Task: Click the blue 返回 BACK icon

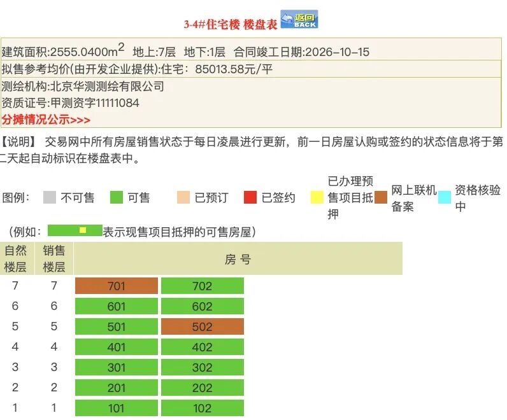Action: (299, 20)
